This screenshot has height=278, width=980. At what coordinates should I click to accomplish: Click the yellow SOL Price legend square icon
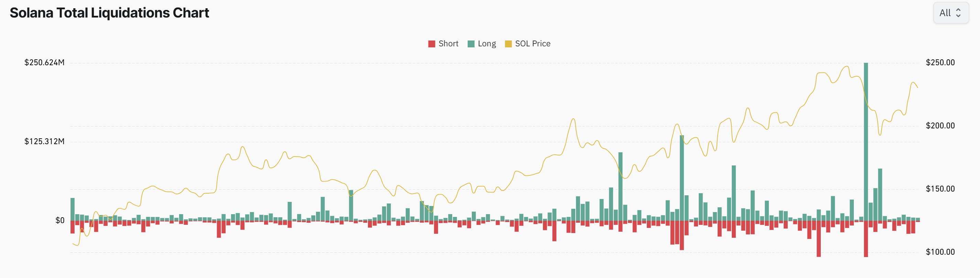click(x=508, y=43)
